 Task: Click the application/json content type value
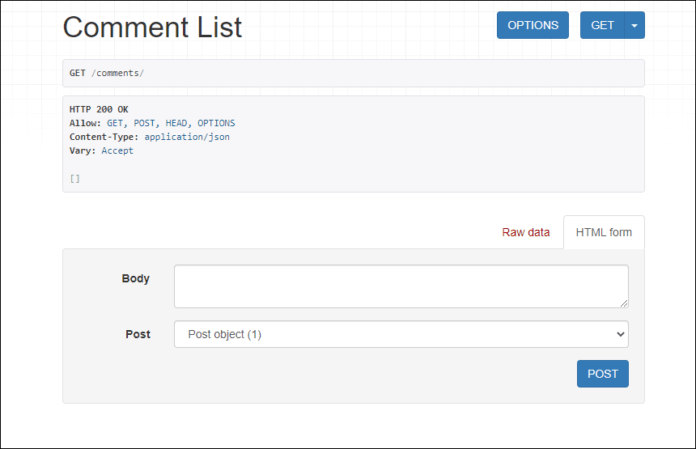187,137
